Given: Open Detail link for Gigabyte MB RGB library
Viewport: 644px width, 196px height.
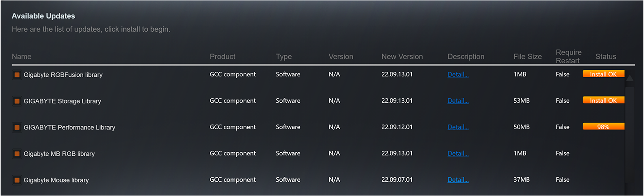Looking at the screenshot, I should click(458, 154).
